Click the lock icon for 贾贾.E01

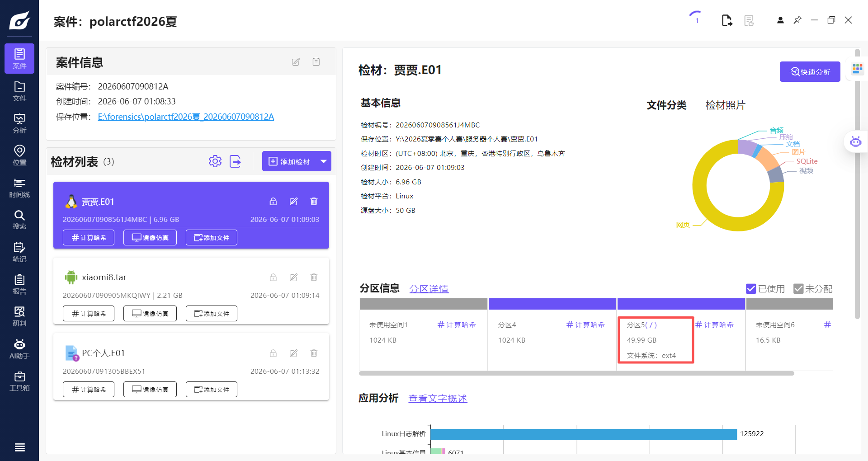click(273, 202)
